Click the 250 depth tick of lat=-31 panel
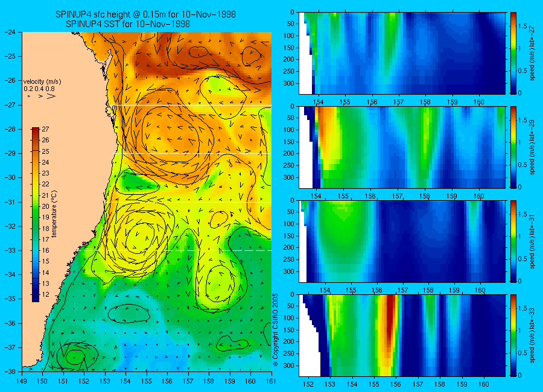 289,259
